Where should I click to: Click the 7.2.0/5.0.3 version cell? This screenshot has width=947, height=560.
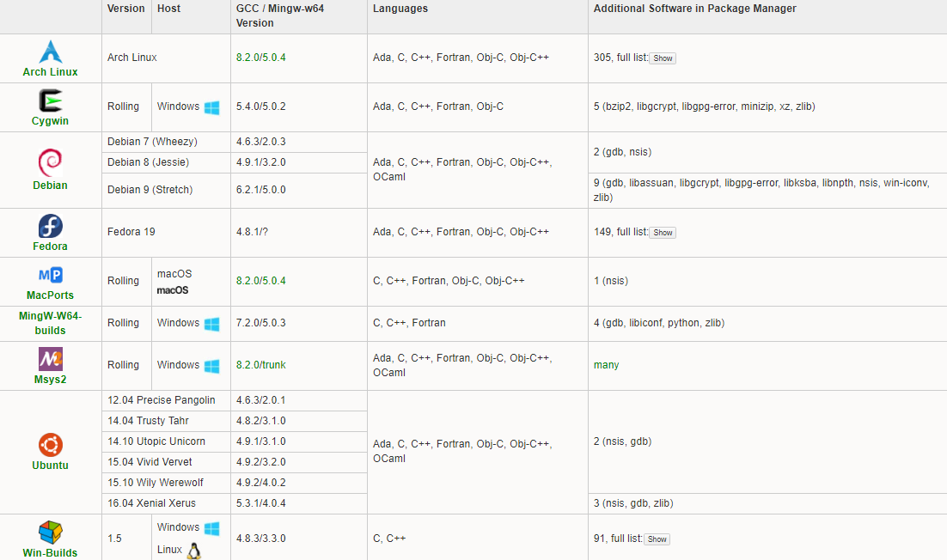coord(299,324)
